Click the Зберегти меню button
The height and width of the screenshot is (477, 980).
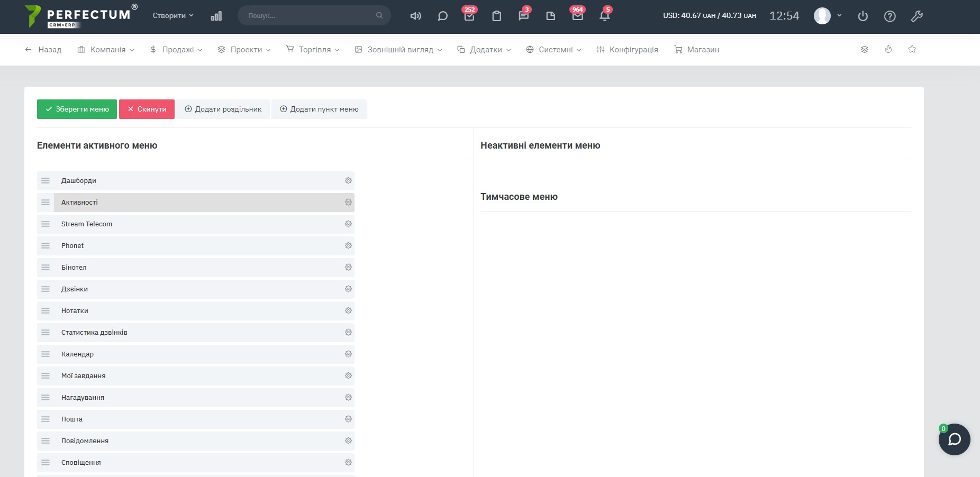tap(77, 109)
